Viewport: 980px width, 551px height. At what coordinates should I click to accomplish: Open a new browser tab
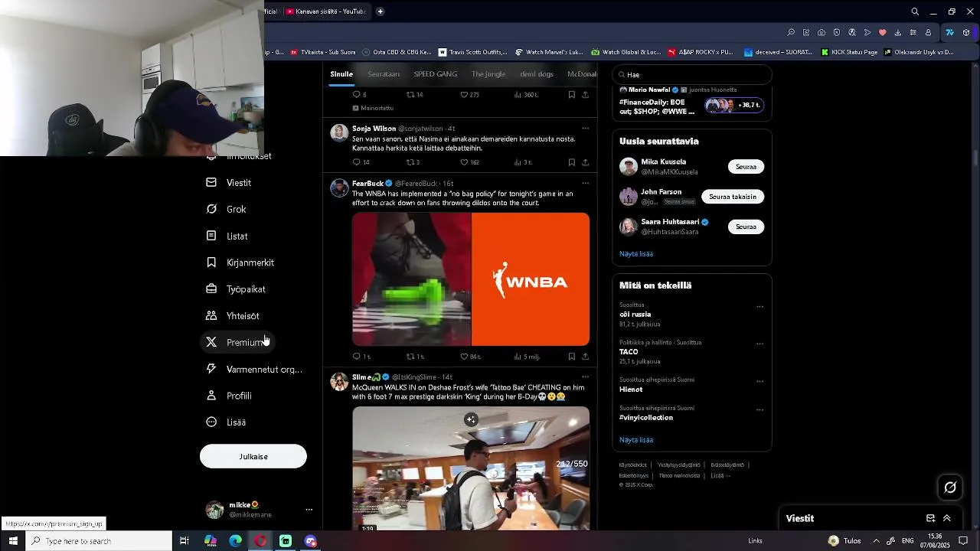point(381,11)
